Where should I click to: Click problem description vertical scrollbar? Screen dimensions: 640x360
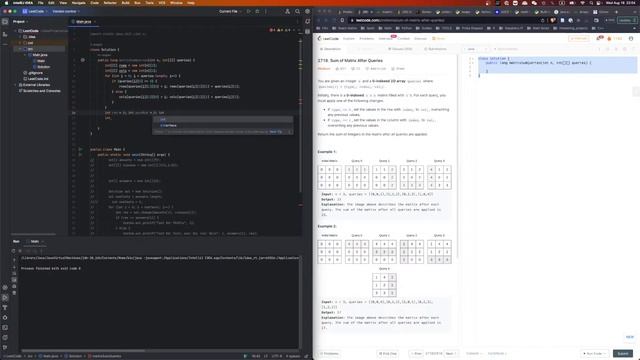tap(457, 155)
